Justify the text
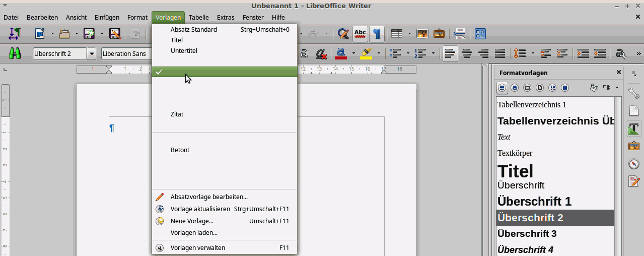The image size is (644, 256). 500,53
